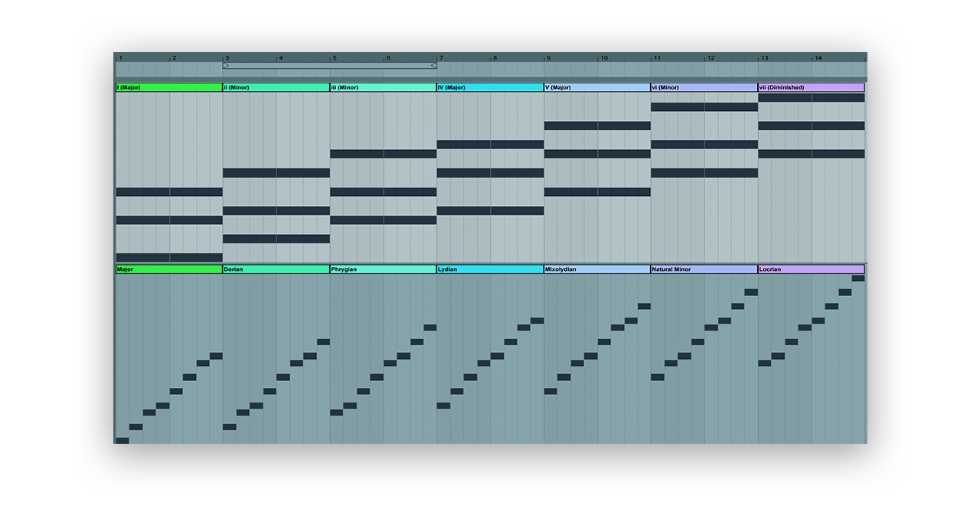
Task: Click bar 2 in the beat ruler
Action: point(174,58)
